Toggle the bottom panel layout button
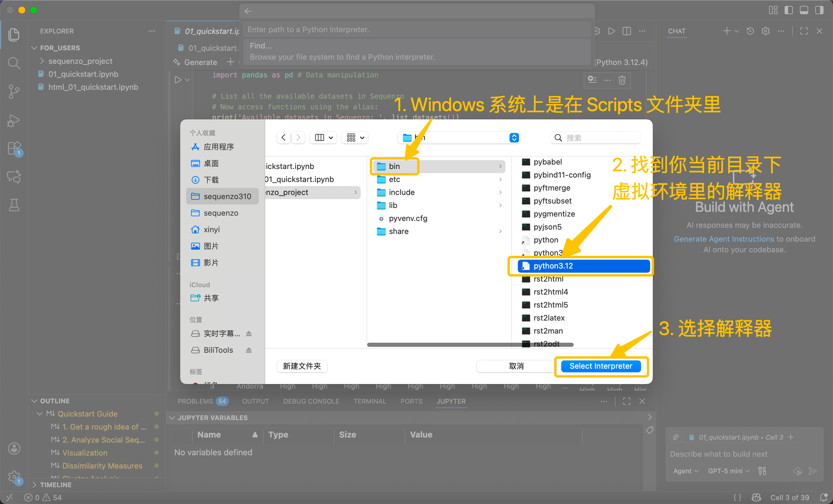The width and height of the screenshot is (833, 504). pyautogui.click(x=804, y=10)
